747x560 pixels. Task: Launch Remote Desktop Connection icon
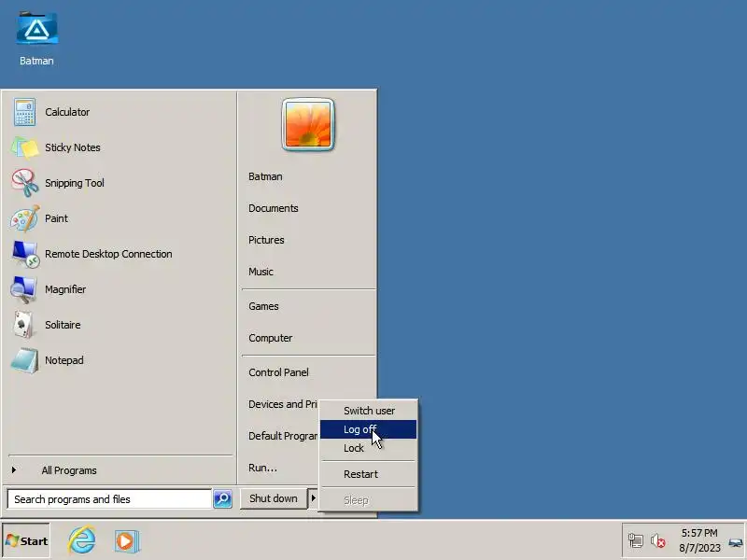[x=24, y=254]
